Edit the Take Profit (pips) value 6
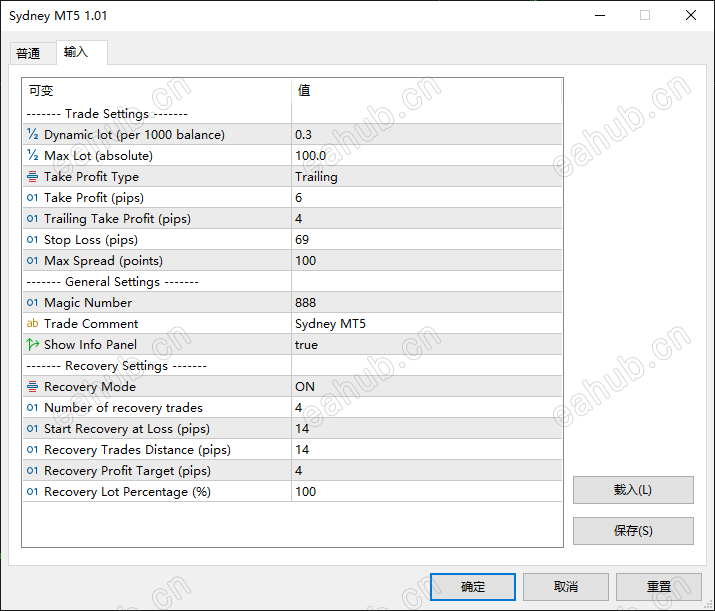The height and width of the screenshot is (611, 715). 426,197
